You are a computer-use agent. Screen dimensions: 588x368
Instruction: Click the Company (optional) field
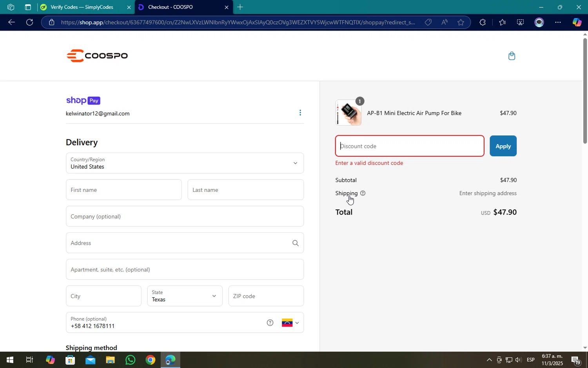pos(185,217)
